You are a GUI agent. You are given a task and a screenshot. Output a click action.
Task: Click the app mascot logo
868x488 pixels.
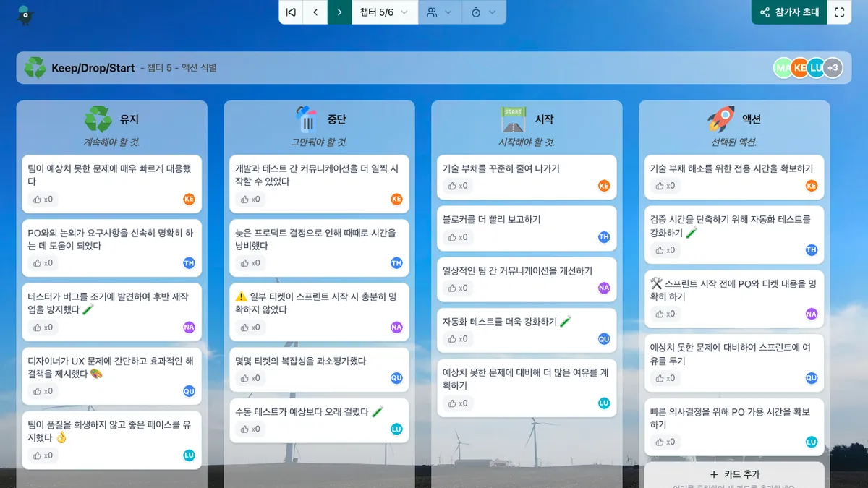[x=25, y=14]
